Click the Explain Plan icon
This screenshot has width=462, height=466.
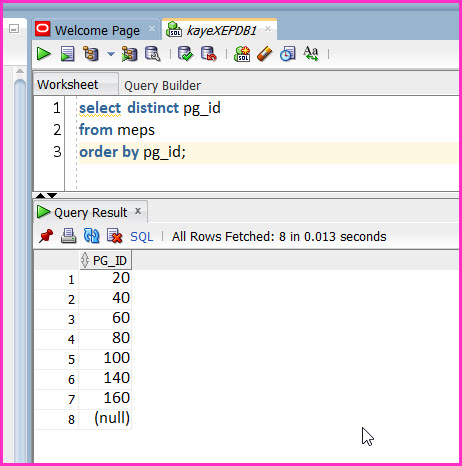(x=91, y=54)
